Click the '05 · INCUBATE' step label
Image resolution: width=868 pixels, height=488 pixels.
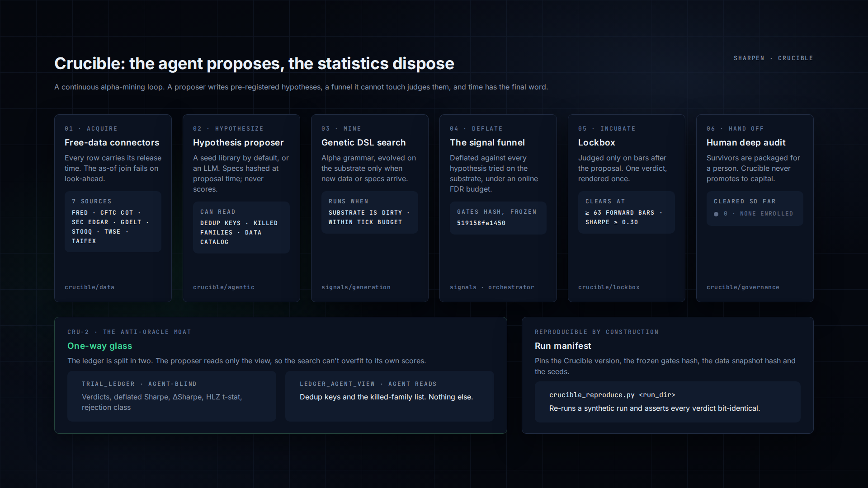(x=607, y=129)
